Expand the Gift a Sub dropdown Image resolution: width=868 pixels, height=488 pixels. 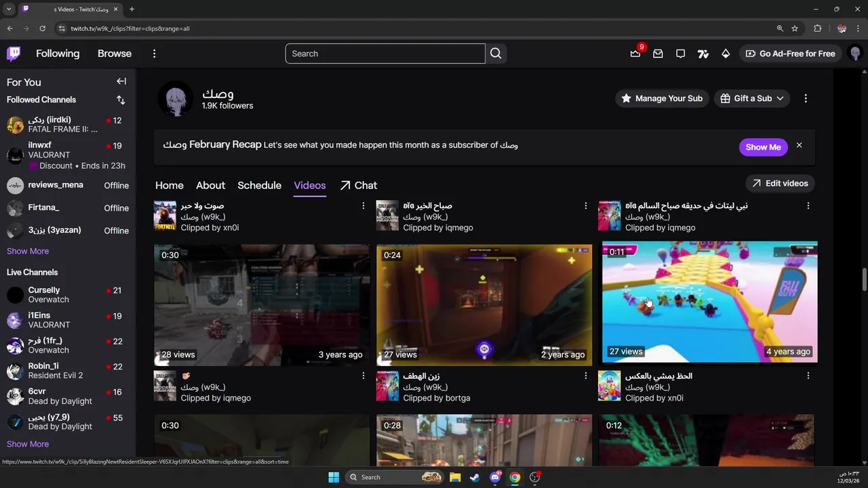pyautogui.click(x=751, y=98)
